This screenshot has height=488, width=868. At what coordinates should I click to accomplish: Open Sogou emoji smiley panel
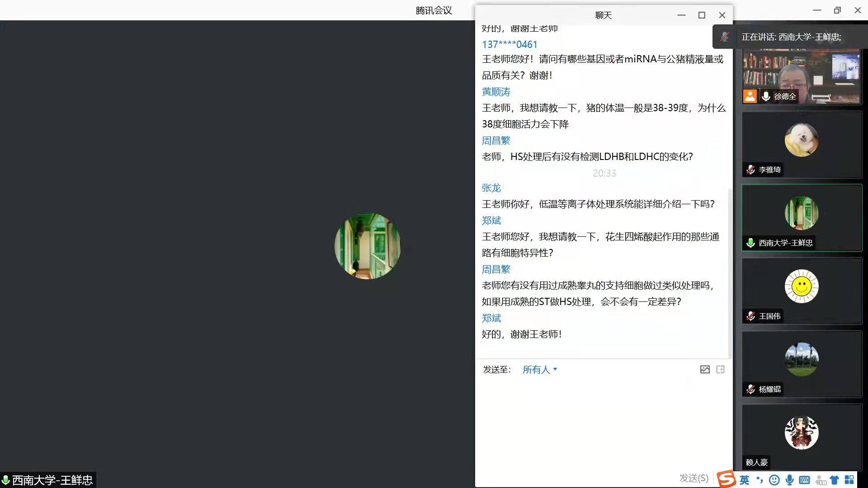click(774, 480)
